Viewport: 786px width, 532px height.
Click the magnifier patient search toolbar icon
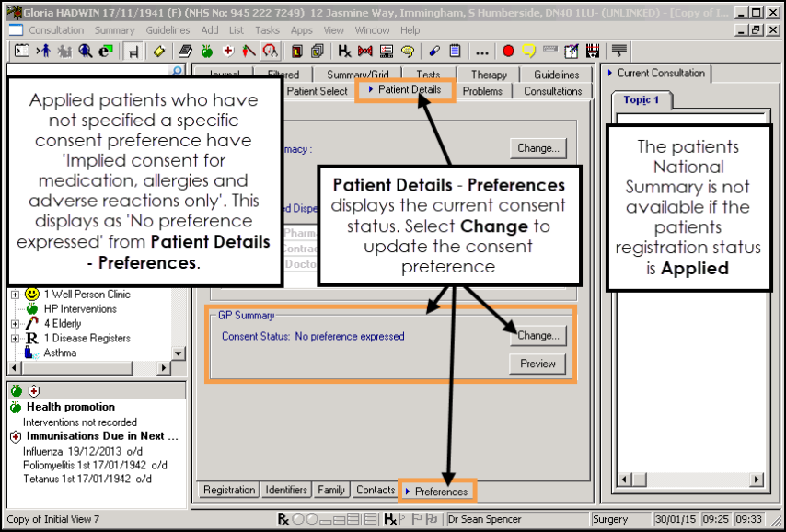point(85,51)
